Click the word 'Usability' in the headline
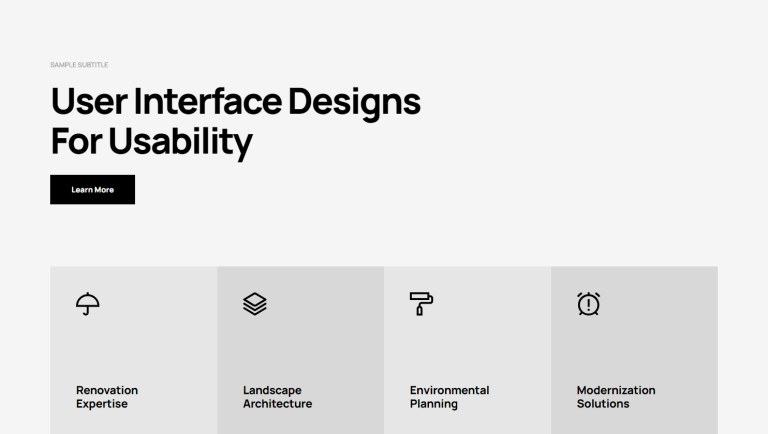The image size is (768, 434). point(180,142)
